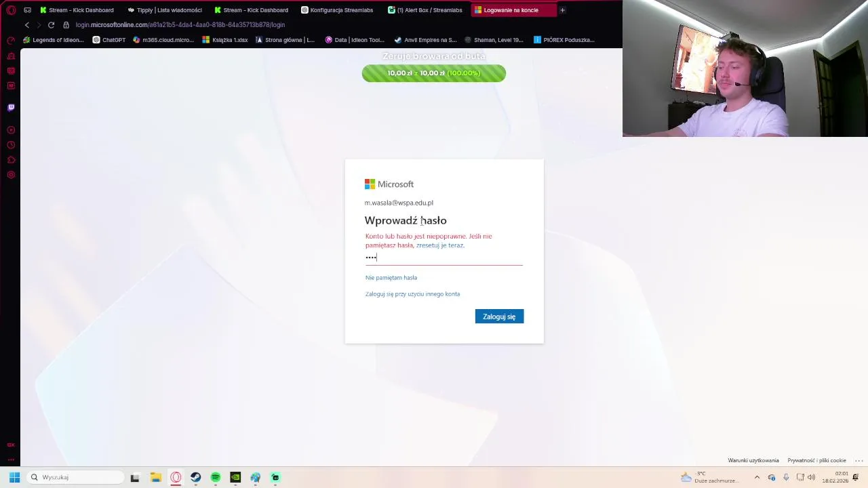Click Nie pamiętam hasła link

391,278
